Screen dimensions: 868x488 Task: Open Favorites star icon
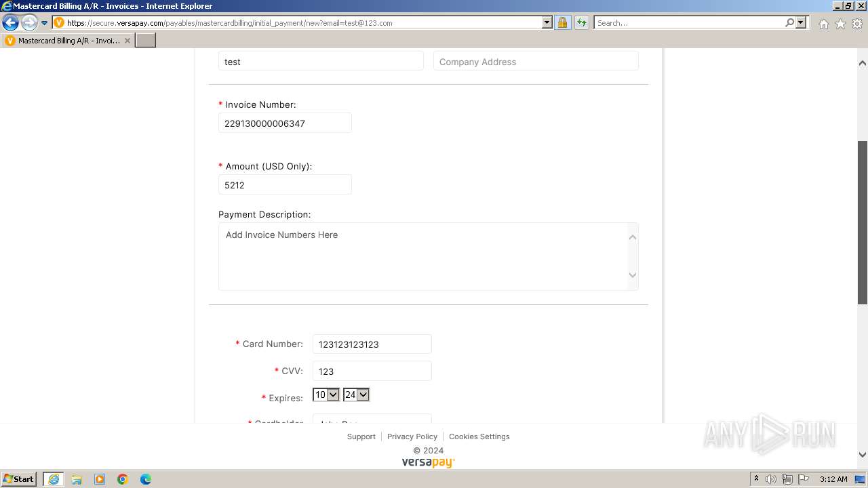(840, 24)
